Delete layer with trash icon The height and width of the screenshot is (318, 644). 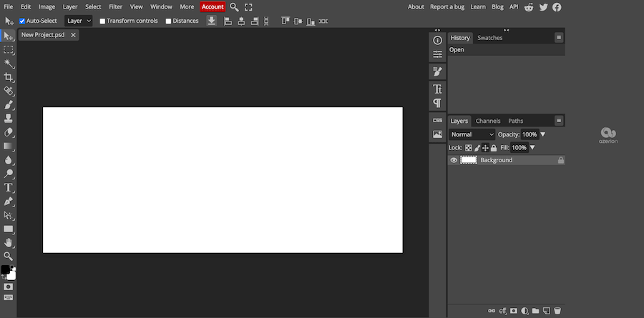(557, 311)
